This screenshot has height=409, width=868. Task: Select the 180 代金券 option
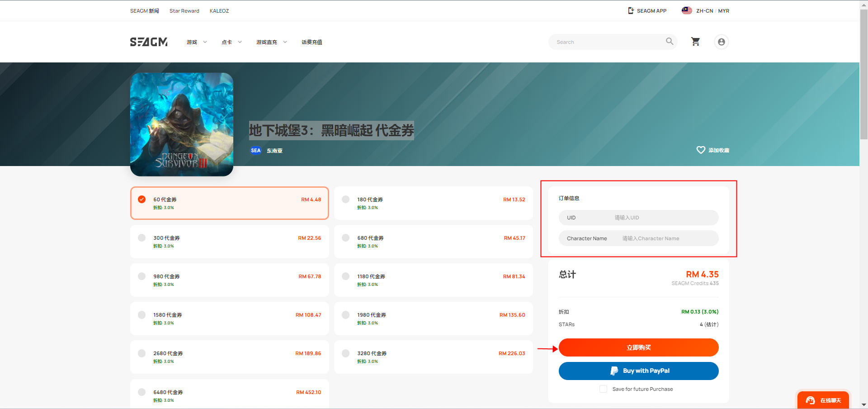(x=434, y=203)
